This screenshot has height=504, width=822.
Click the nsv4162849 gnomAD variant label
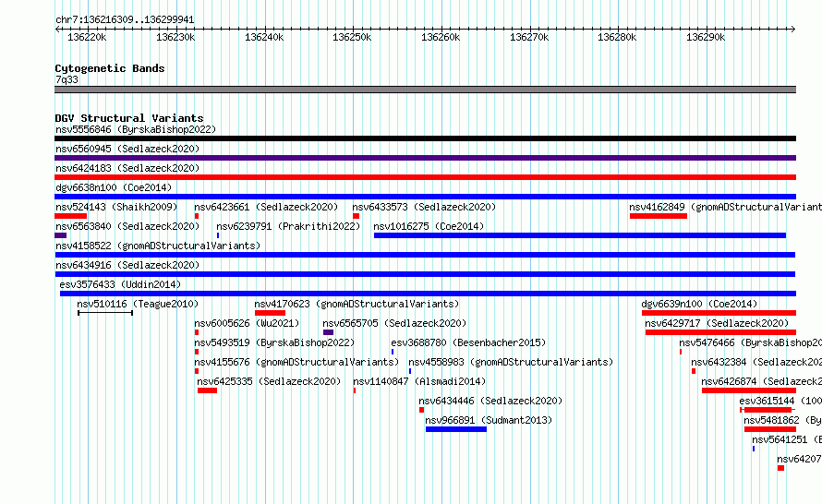[726, 207]
